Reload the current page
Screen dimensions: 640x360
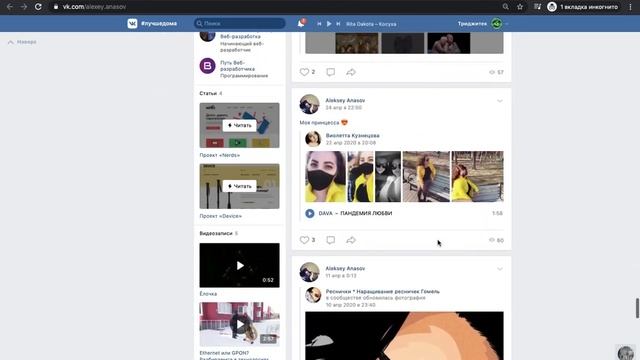(38, 7)
